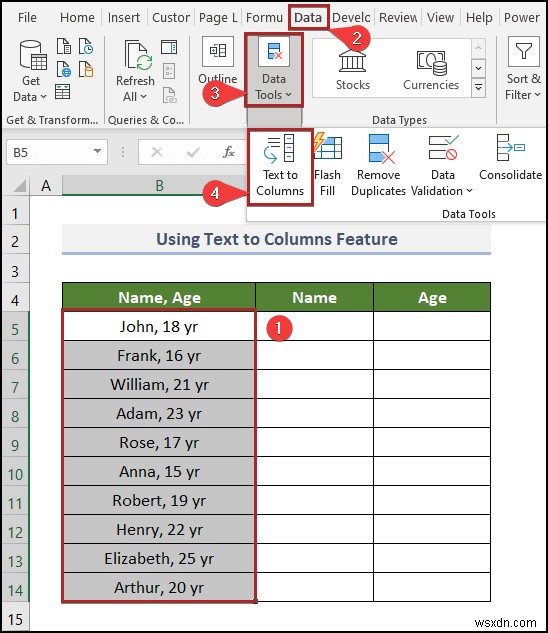Open Sort & Filter dropdown
This screenshot has height=633, width=548.
click(523, 69)
